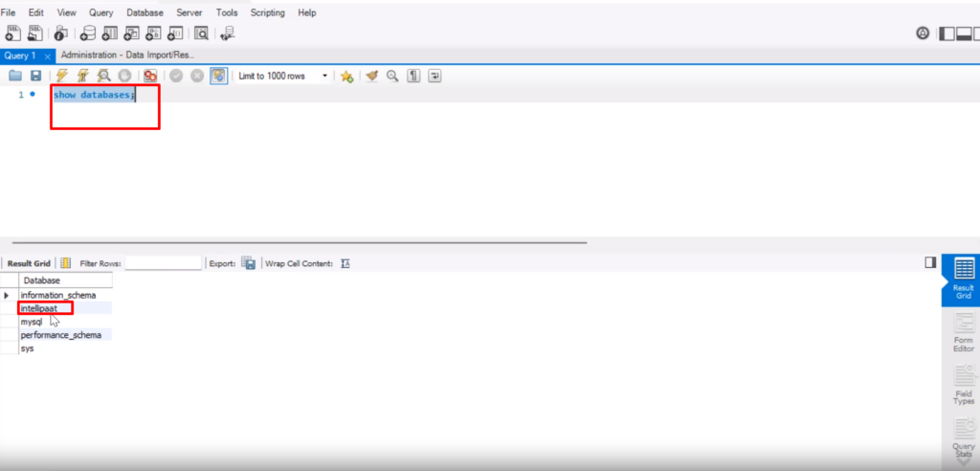Toggle invisible characters pilcrow icon
The image size is (980, 471).
click(x=413, y=76)
